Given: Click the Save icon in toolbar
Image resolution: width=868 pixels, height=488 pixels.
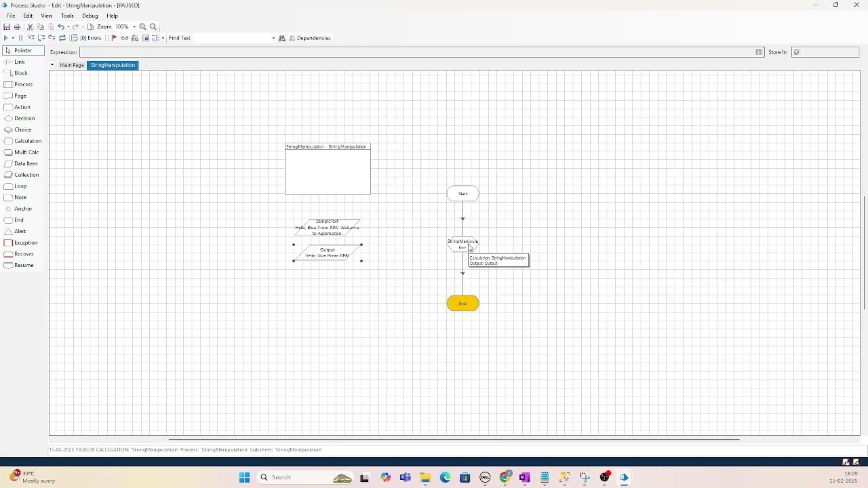Looking at the screenshot, I should click(x=6, y=26).
